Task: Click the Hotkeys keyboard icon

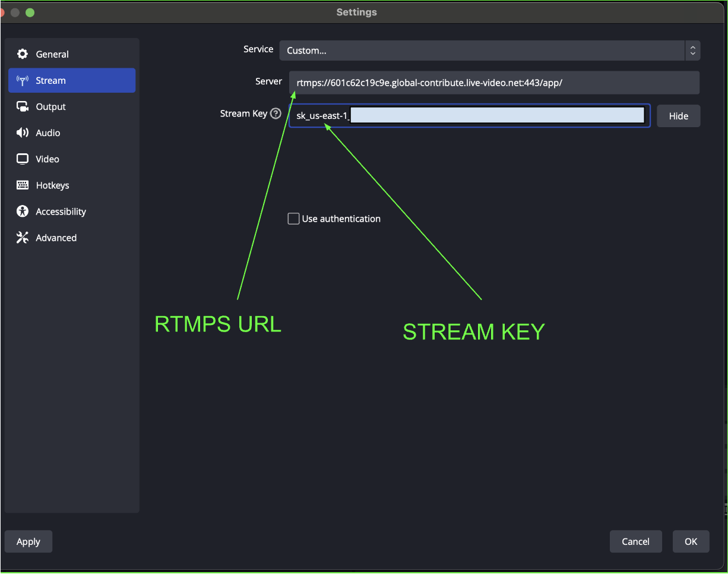Action: (x=23, y=185)
